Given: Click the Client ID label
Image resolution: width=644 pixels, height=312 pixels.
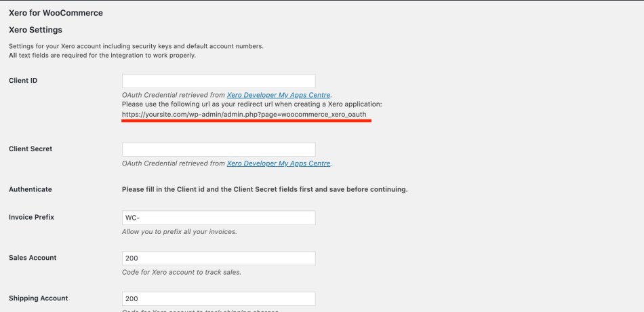Looking at the screenshot, I should click(23, 81).
